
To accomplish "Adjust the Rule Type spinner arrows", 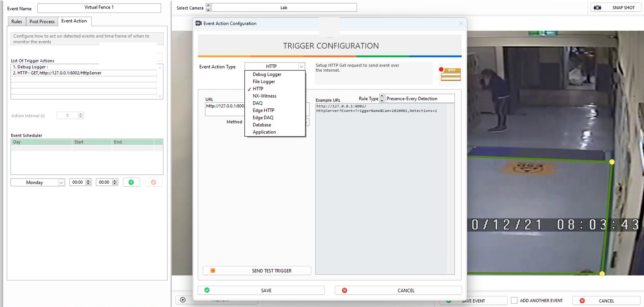I will click(382, 99).
